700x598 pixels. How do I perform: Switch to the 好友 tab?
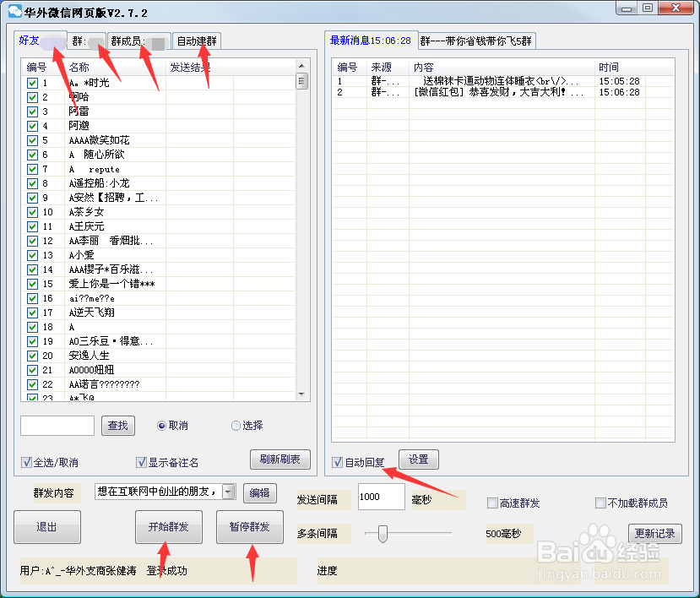tap(41, 41)
